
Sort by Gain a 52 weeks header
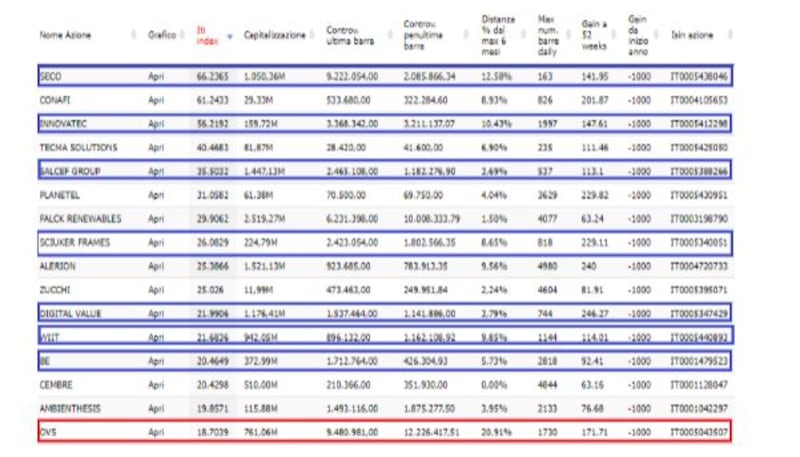pyautogui.click(x=594, y=35)
